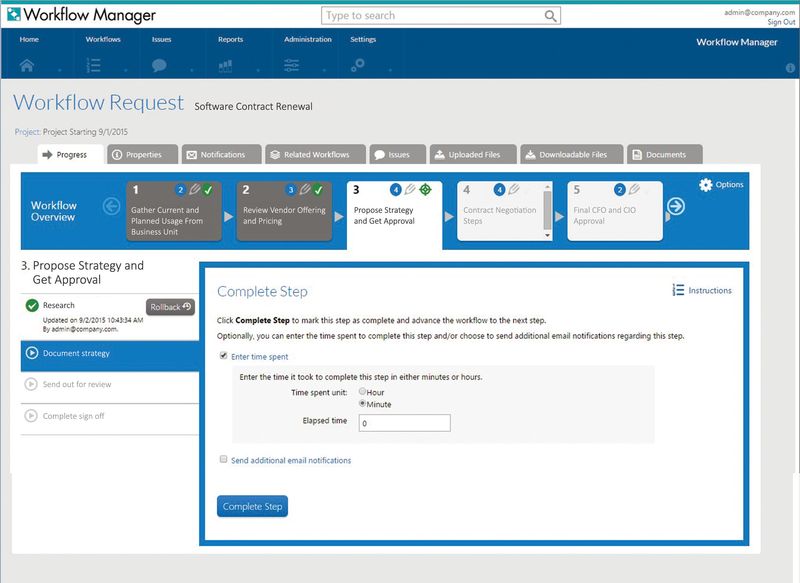This screenshot has width=800, height=583.
Task: Click the Workflows list icon
Action: 94,65
